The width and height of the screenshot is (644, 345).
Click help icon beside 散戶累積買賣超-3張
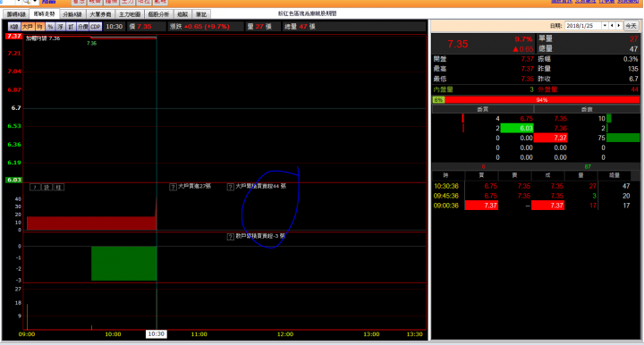[231, 237]
